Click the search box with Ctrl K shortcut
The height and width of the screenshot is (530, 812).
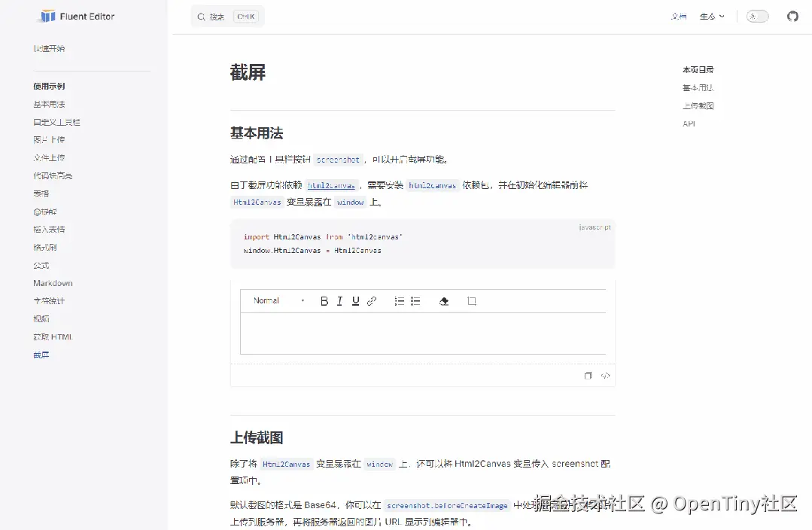pos(227,15)
